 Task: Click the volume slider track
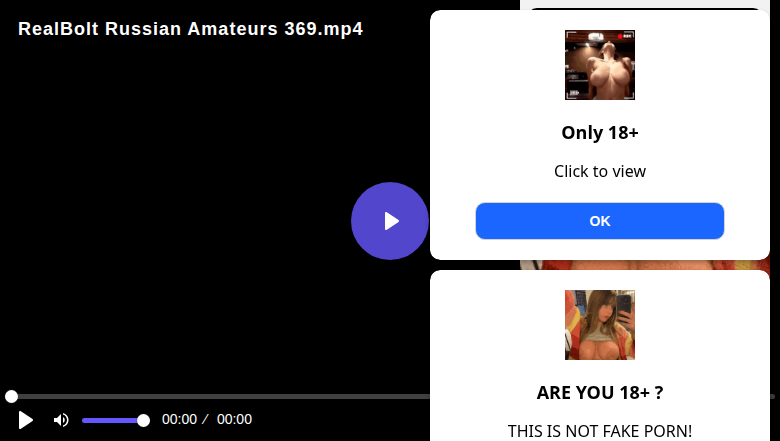(113, 421)
